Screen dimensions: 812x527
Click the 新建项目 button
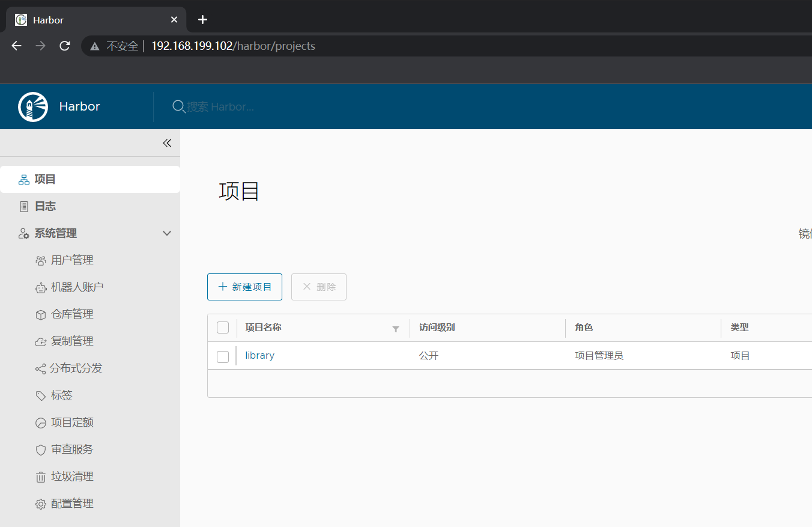click(x=244, y=287)
